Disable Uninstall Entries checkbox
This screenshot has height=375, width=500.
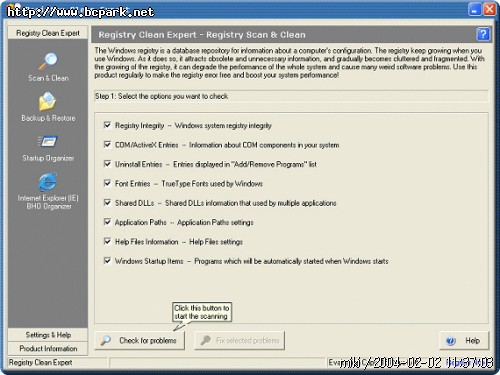(x=107, y=164)
